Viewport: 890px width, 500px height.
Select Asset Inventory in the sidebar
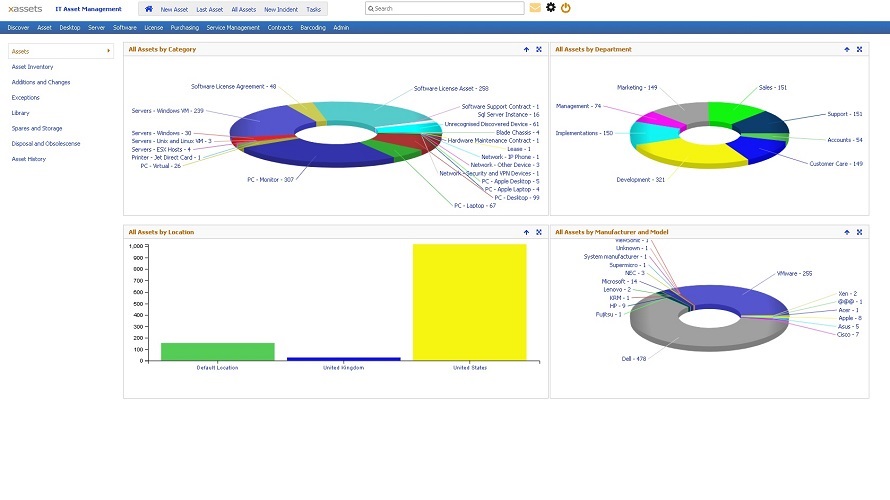point(33,67)
